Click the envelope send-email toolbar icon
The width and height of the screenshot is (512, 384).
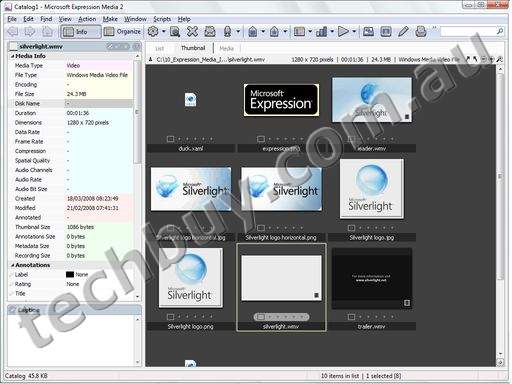[210, 32]
